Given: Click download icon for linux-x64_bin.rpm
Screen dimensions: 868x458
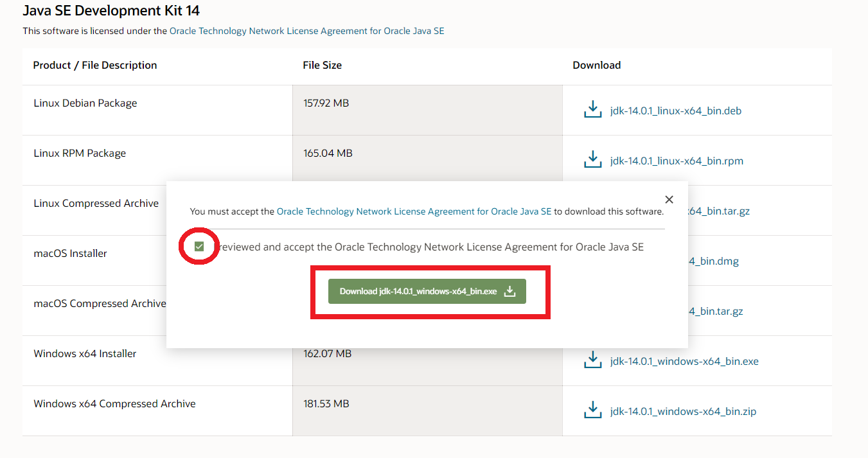Looking at the screenshot, I should coord(592,159).
